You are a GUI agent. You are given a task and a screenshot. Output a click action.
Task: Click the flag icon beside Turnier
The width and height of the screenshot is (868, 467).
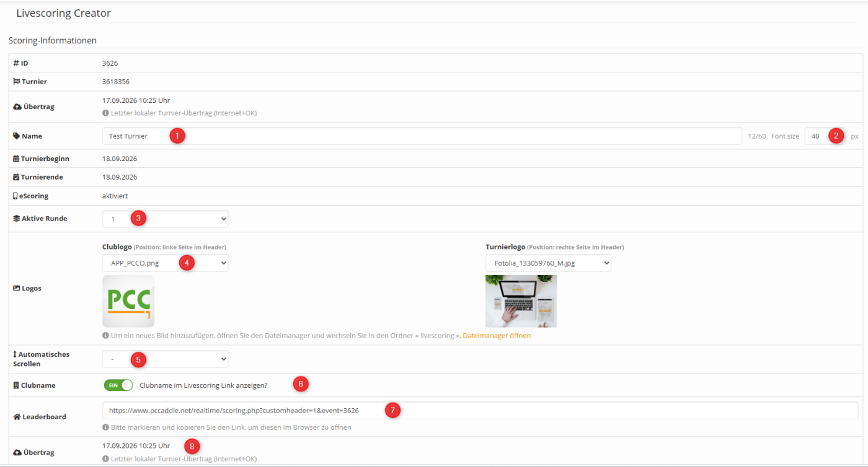pyautogui.click(x=17, y=82)
